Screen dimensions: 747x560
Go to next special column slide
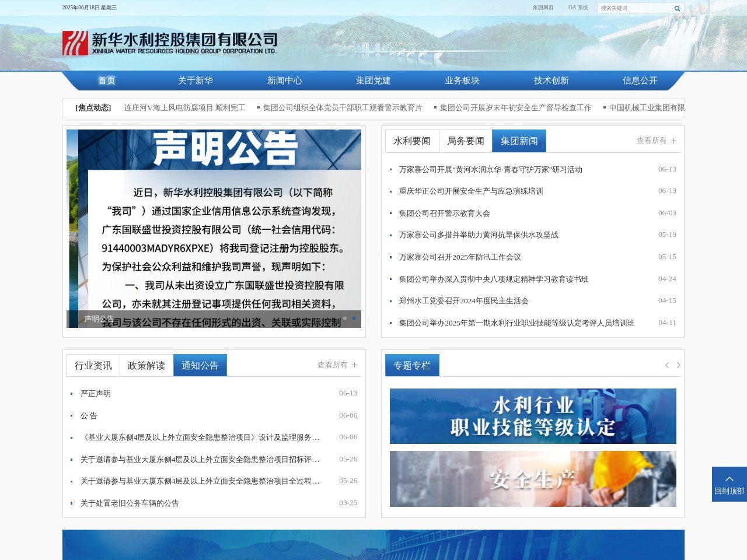point(679,365)
